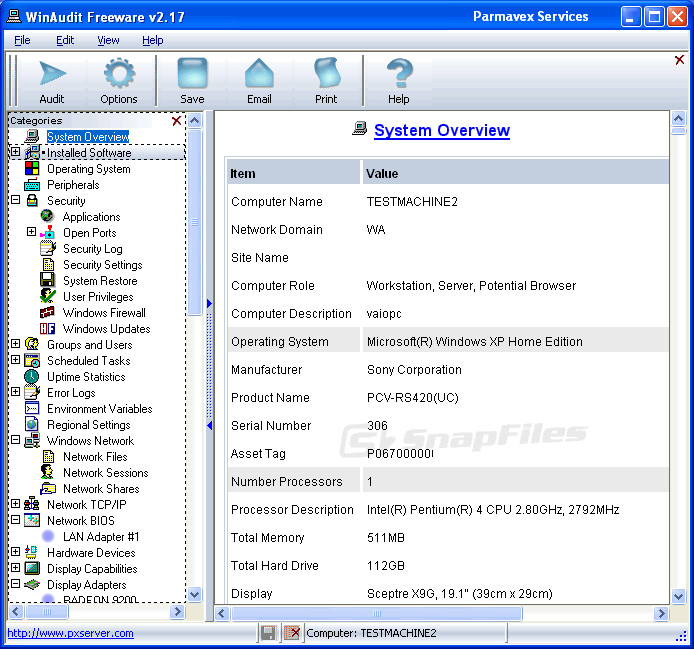694x649 pixels.
Task: Expand the Groups and Users node
Action: click(x=15, y=344)
